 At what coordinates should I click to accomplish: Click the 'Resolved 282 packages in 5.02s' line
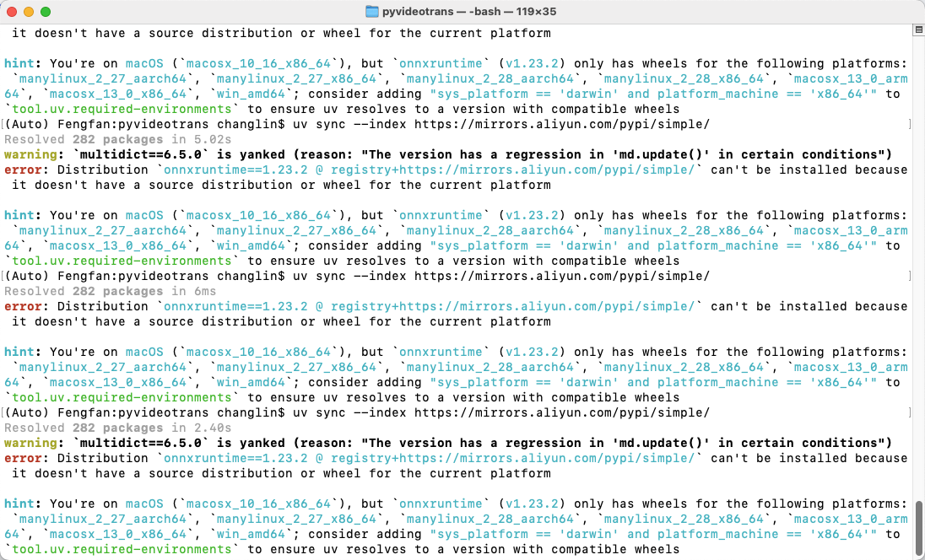[117, 139]
